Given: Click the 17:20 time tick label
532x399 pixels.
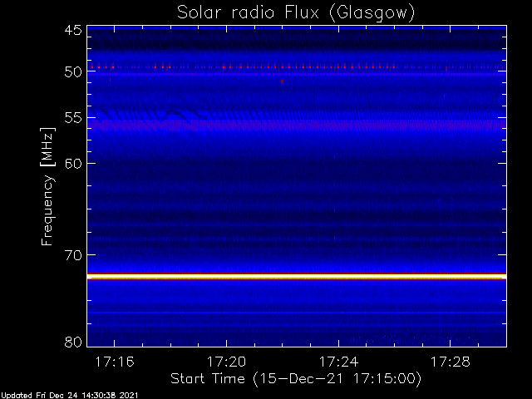Looking at the screenshot, I should coord(226,362).
